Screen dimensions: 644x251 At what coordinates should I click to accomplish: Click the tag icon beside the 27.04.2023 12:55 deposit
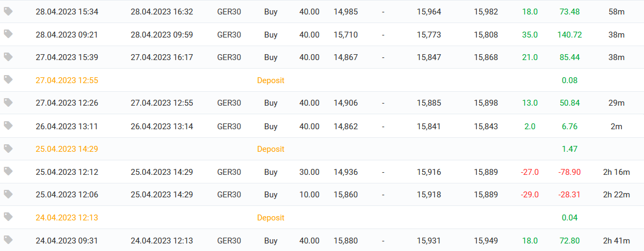pos(8,79)
